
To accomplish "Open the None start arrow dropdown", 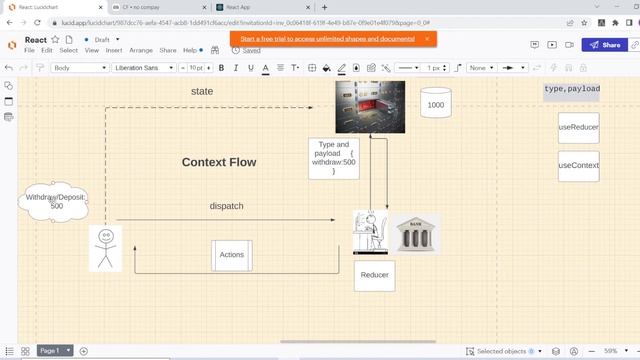I will tap(482, 68).
